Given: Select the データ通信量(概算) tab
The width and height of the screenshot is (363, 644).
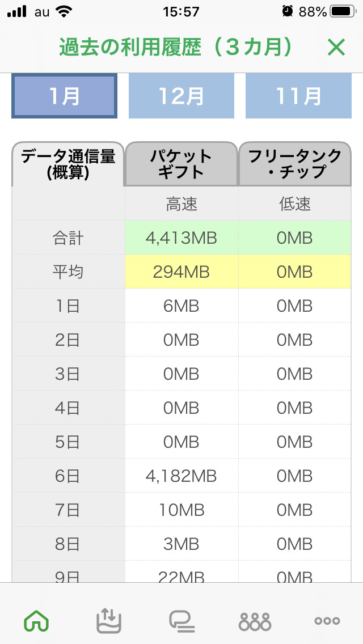Looking at the screenshot, I should pyautogui.click(x=68, y=164).
